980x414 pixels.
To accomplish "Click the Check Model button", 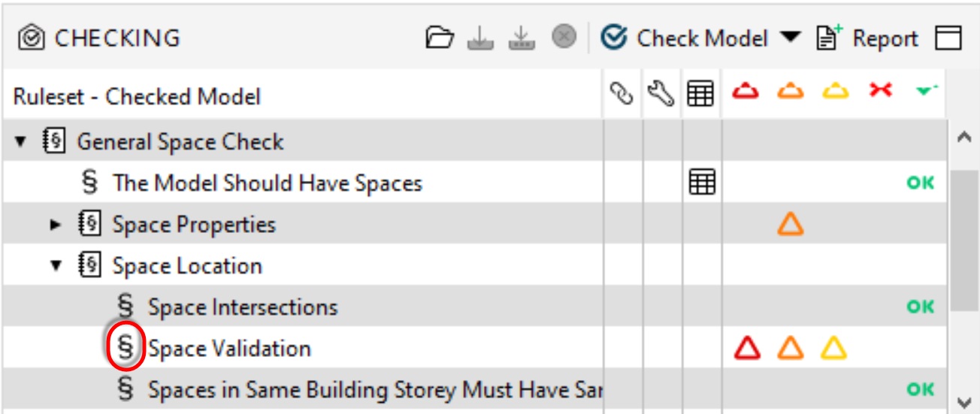I will point(688,38).
